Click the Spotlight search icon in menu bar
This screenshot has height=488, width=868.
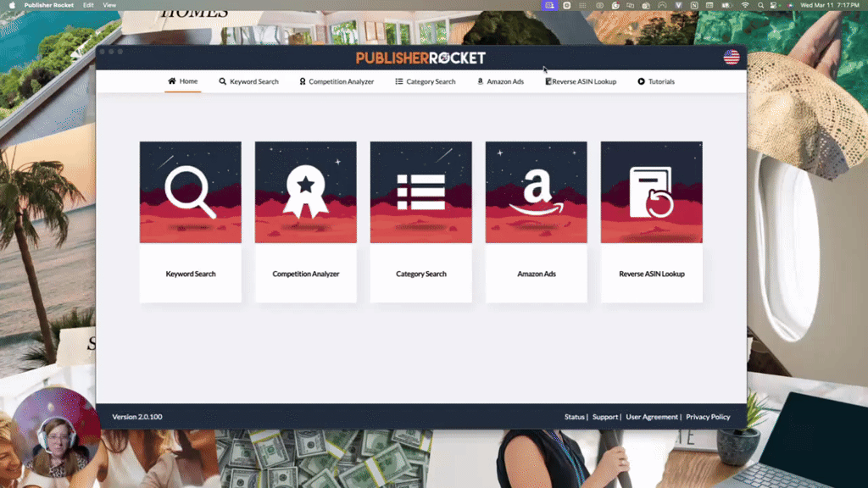[760, 5]
